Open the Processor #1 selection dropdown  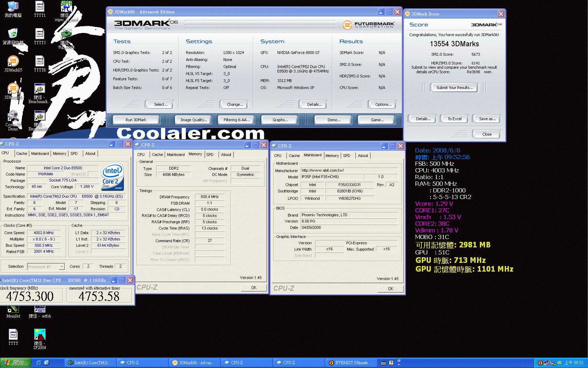[46, 267]
